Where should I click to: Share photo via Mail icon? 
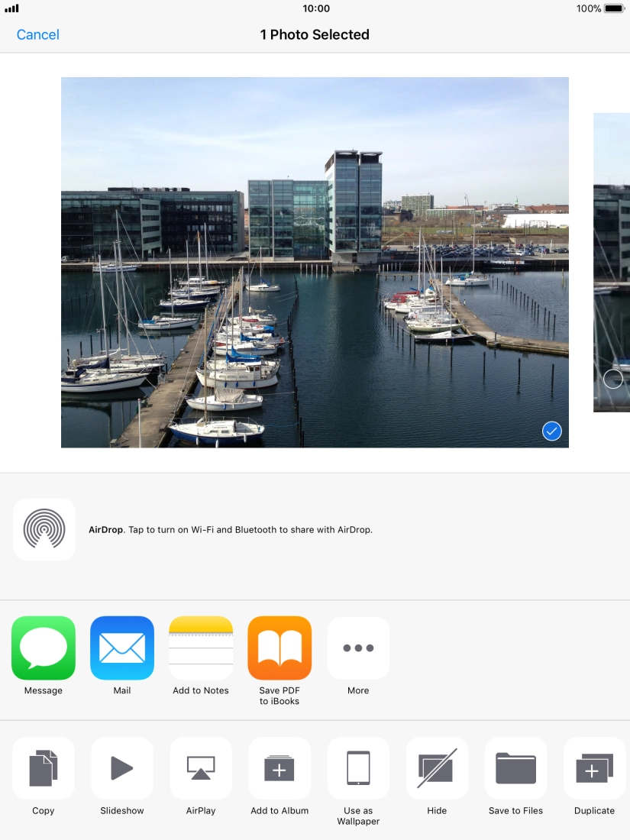[x=122, y=648]
